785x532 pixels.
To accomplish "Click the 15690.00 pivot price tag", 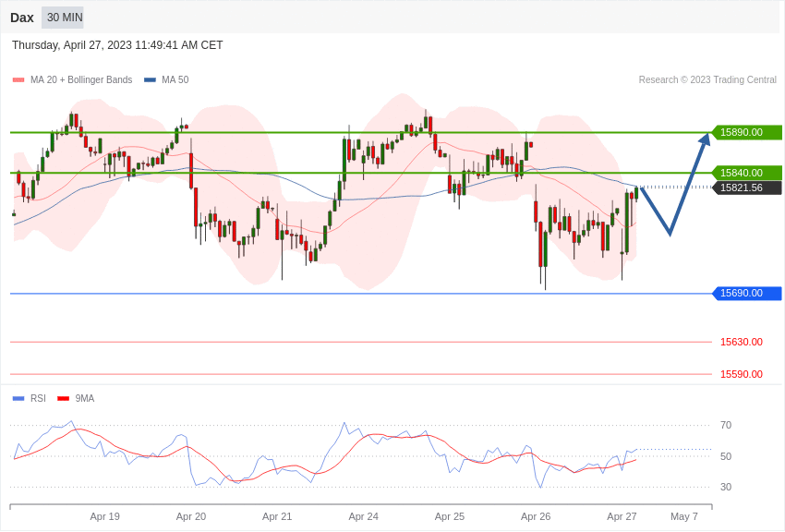I will coord(746,294).
